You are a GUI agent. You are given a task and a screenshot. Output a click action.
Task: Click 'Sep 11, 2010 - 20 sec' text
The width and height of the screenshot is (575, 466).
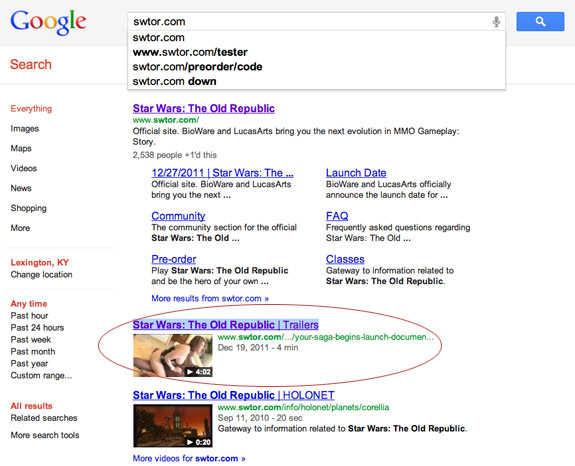pos(260,418)
